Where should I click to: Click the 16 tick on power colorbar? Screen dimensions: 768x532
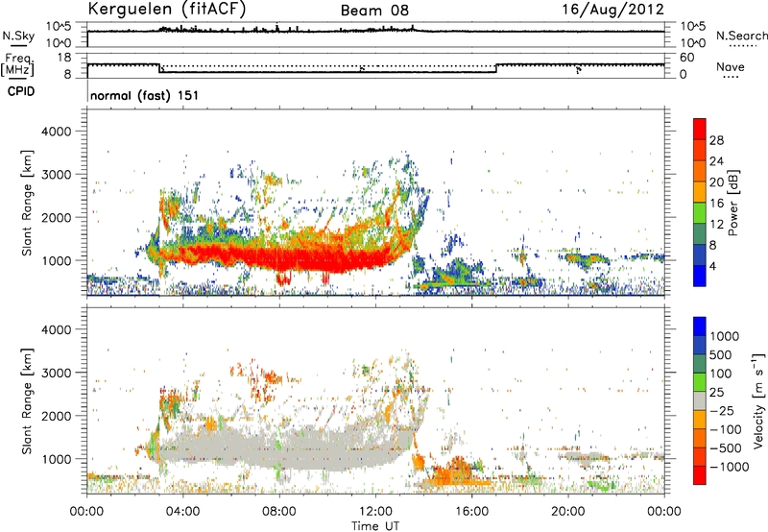[716, 204]
